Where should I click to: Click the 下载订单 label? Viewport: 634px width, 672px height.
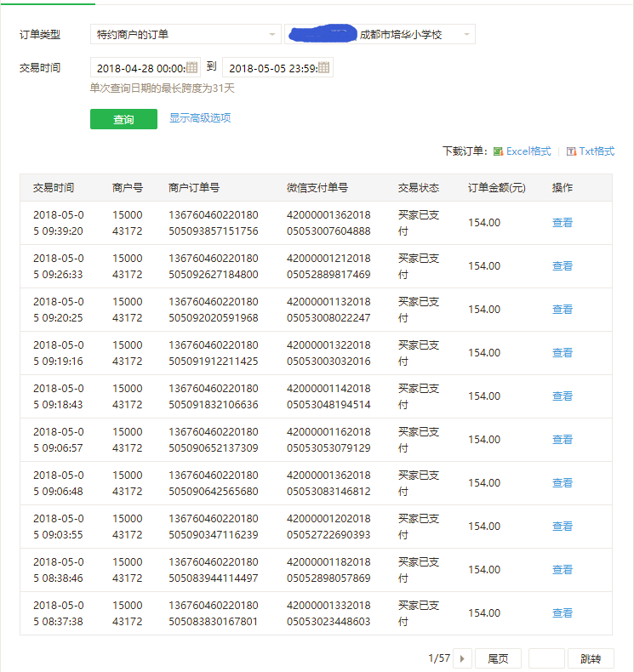(466, 151)
